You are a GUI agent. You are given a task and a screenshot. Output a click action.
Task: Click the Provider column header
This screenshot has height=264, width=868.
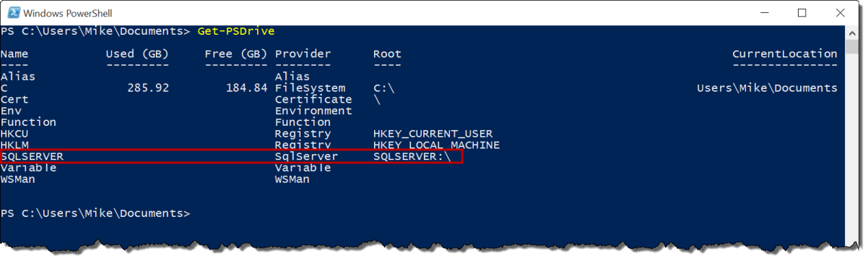coord(303,54)
